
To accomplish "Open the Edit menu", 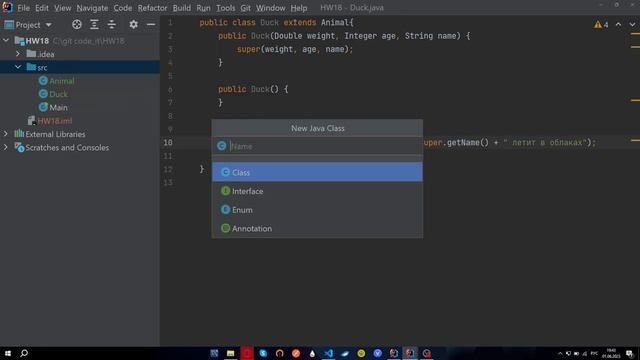I will tap(42, 8).
